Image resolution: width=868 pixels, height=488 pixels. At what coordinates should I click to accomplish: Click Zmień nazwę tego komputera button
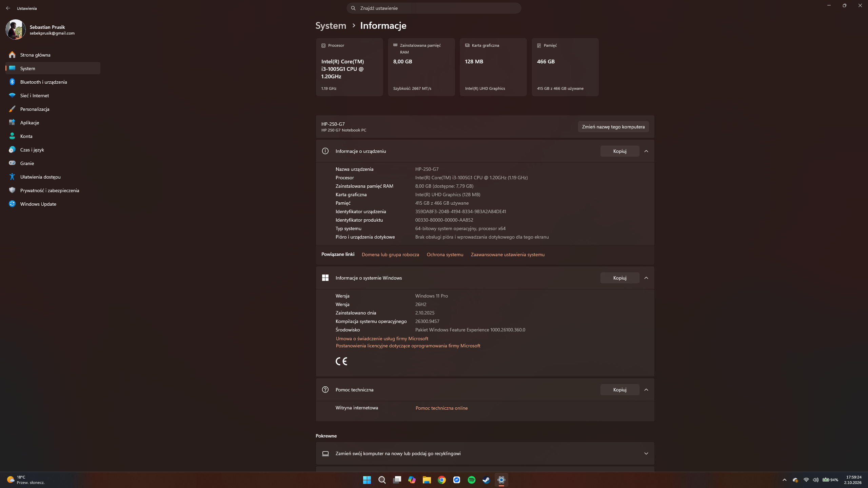(x=613, y=127)
